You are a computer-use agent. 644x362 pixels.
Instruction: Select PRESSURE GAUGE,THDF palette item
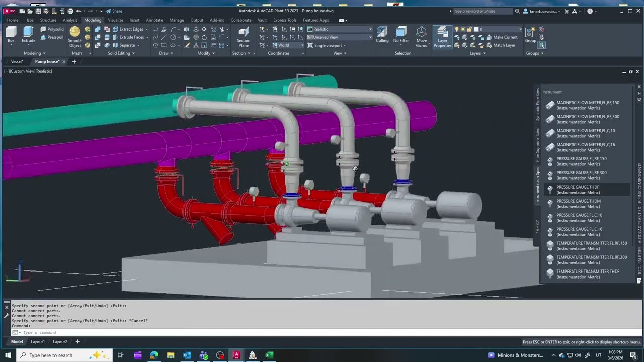[587, 190]
